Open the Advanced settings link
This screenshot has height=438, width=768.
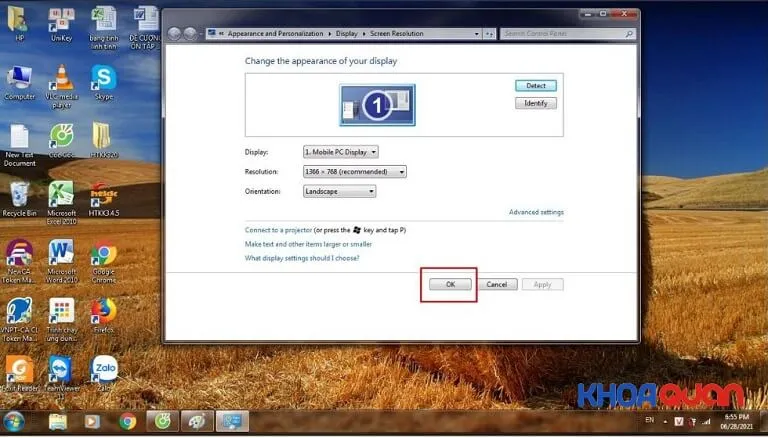[536, 212]
